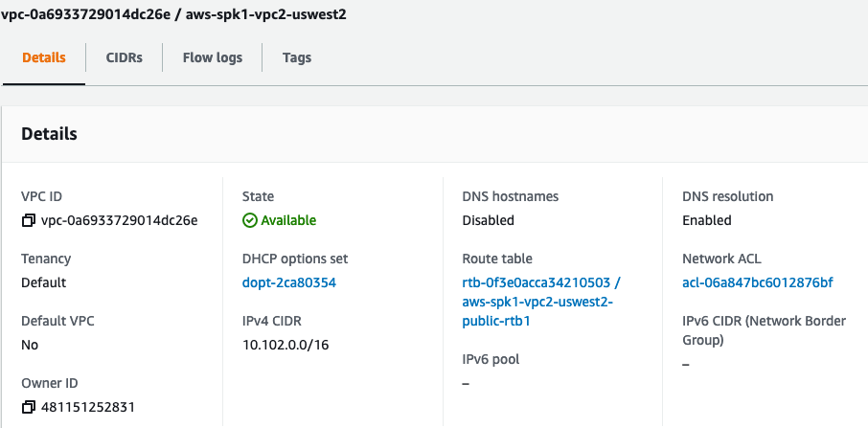Click the DNS resolution Enabled value
Viewport: 868px width, 428px height.
click(x=707, y=220)
